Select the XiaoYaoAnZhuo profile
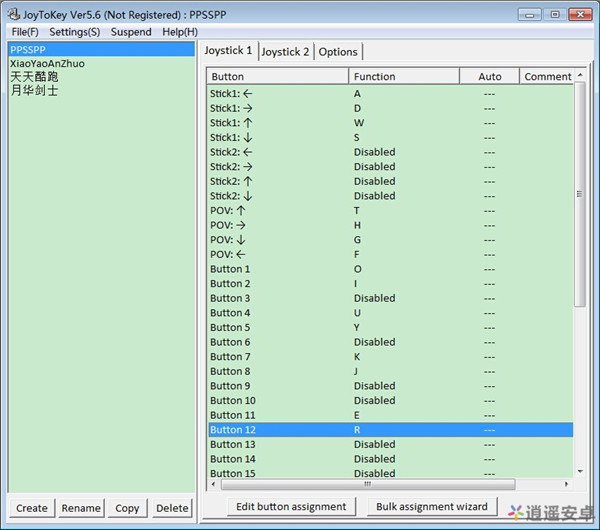This screenshot has width=600, height=530. click(47, 64)
